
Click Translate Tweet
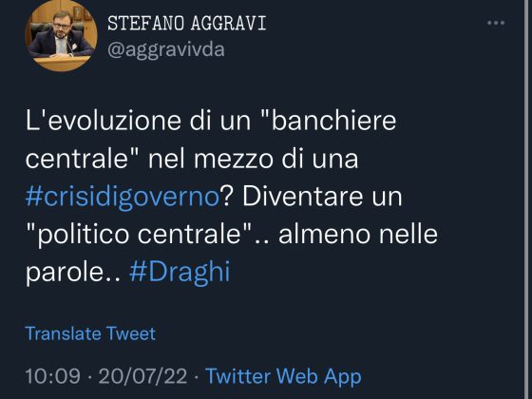90,333
